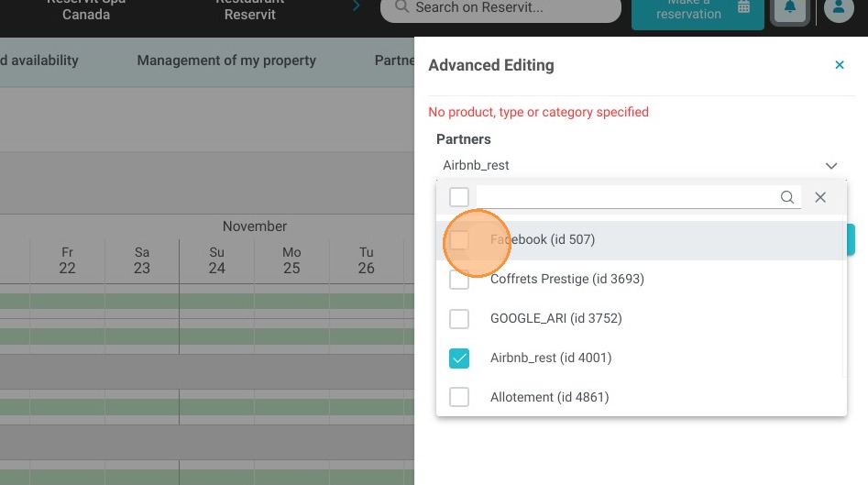Tick the GOOGLE_ARI (id 3752) checkbox
Image resolution: width=868 pixels, height=485 pixels.
click(x=459, y=319)
